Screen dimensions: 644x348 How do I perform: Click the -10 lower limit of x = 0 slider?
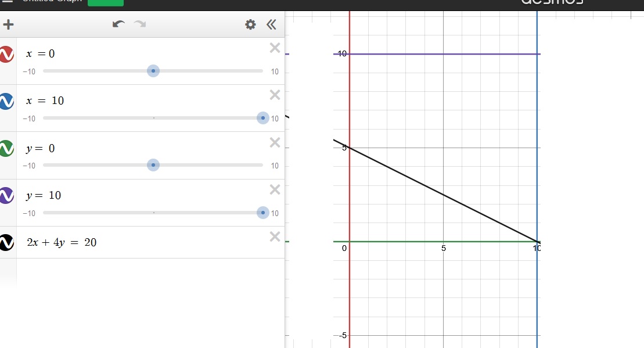click(29, 71)
